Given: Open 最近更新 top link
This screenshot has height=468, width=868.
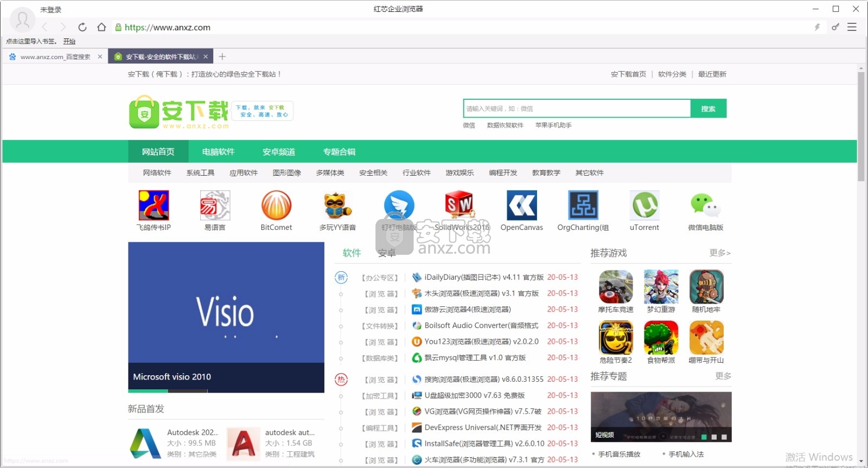Looking at the screenshot, I should pos(712,74).
